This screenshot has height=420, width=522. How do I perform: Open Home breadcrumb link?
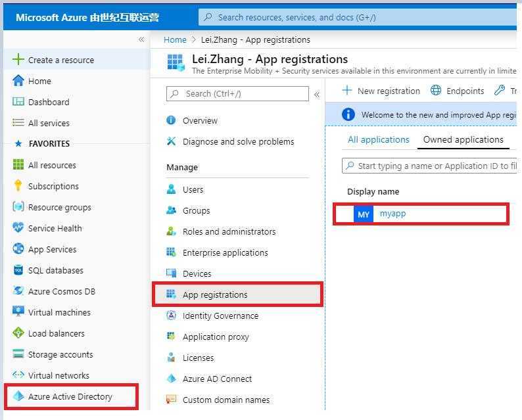(175, 39)
